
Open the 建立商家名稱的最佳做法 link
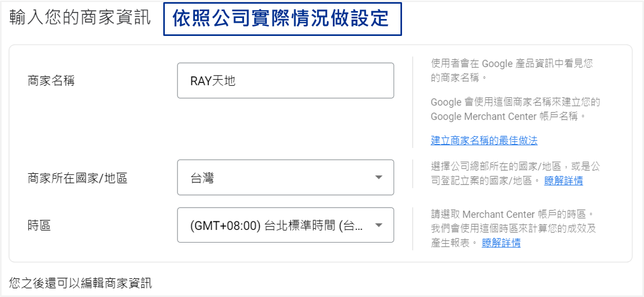pos(484,141)
